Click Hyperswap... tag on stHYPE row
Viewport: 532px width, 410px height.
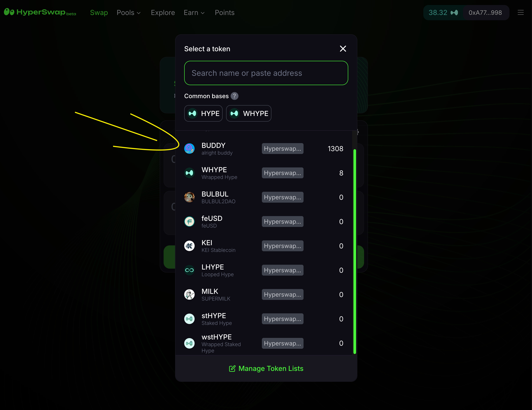(x=282, y=319)
